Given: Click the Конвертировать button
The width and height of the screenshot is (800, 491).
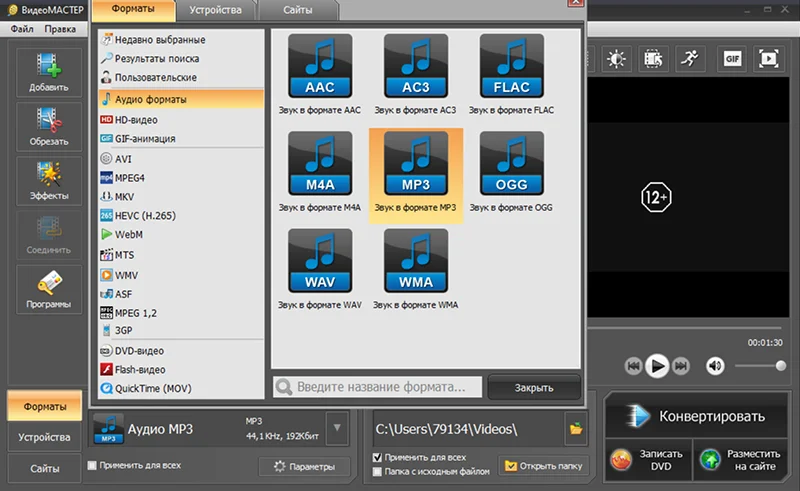Looking at the screenshot, I should pyautogui.click(x=697, y=416).
